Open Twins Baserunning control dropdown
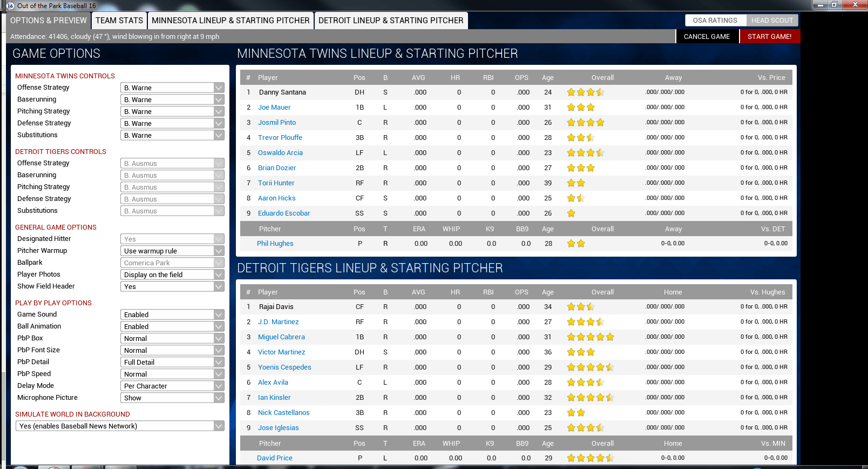The image size is (868, 469). pyautogui.click(x=172, y=99)
